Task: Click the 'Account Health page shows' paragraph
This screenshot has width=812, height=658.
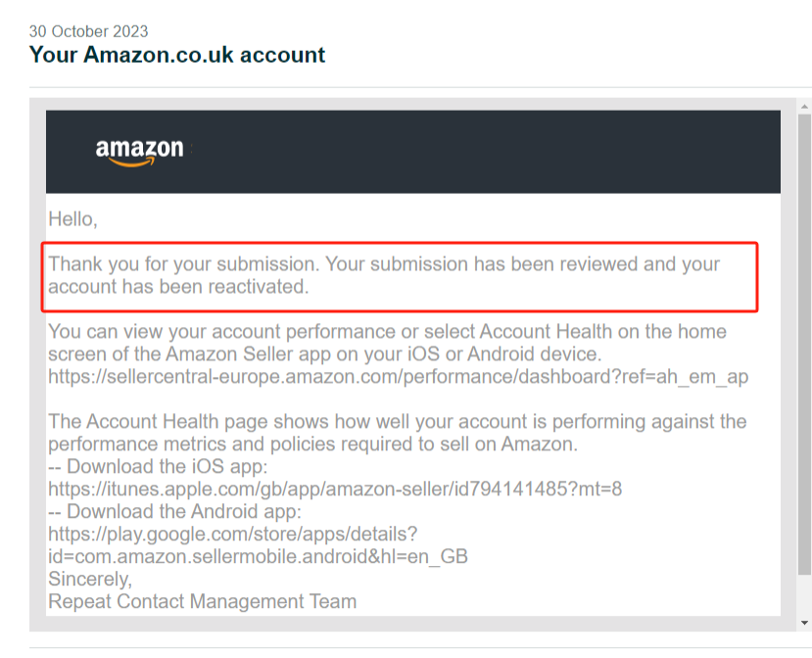Action: pos(398,433)
